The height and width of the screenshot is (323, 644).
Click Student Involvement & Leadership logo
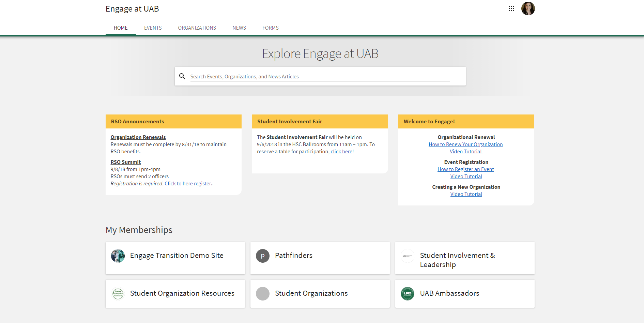pos(408,256)
